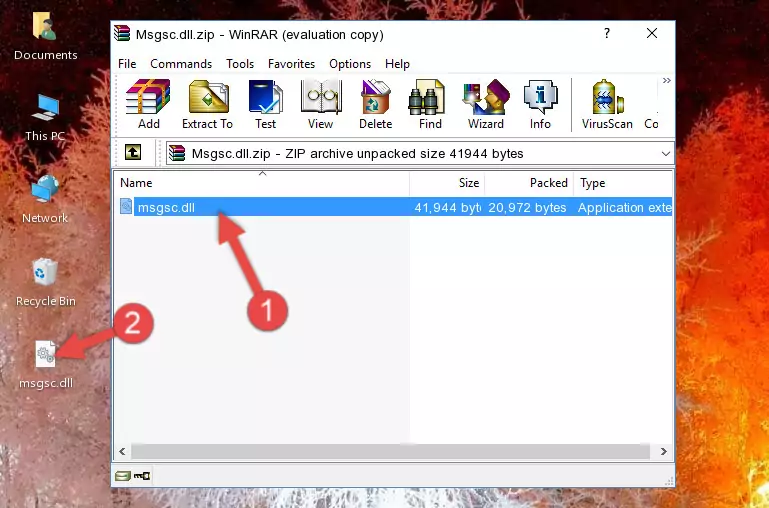Open the Find files tool

(x=430, y=104)
